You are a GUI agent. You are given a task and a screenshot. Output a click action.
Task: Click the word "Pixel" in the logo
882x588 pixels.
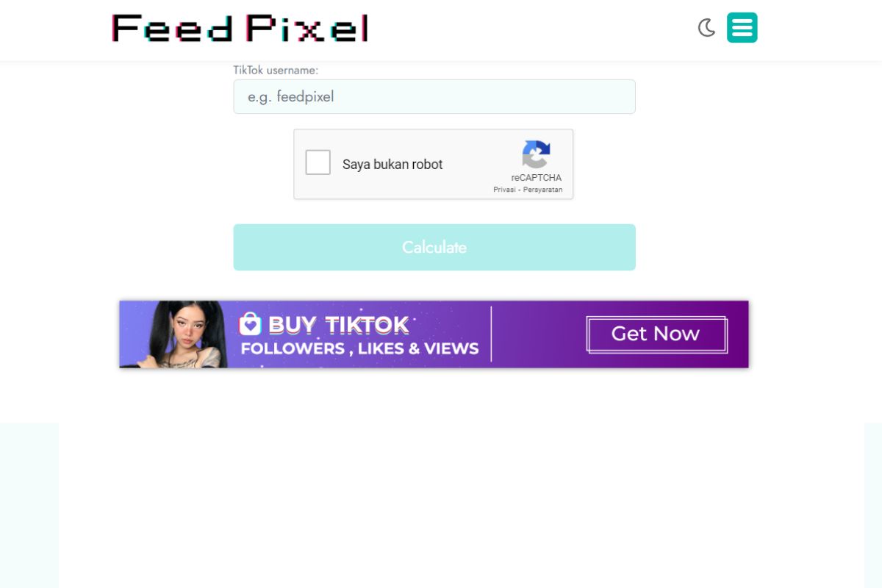pyautogui.click(x=307, y=28)
